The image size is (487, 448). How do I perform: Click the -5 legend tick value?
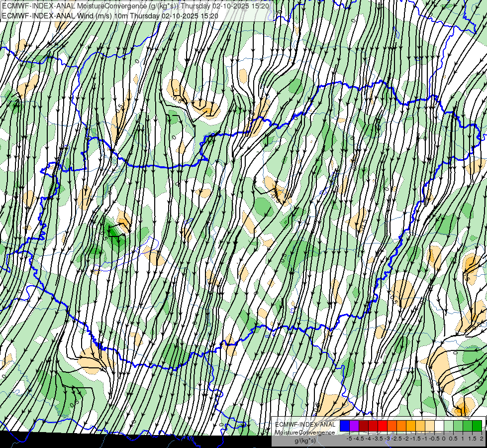click(x=349, y=439)
